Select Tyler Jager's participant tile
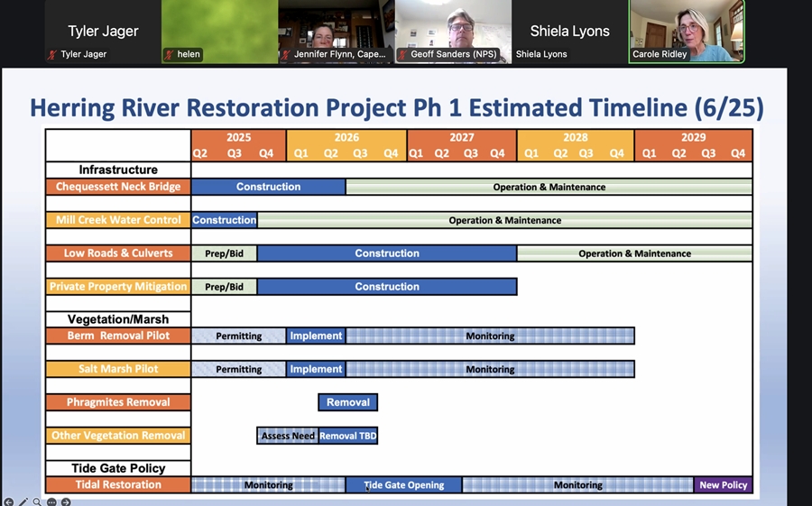This screenshot has height=506, width=812. [103, 32]
